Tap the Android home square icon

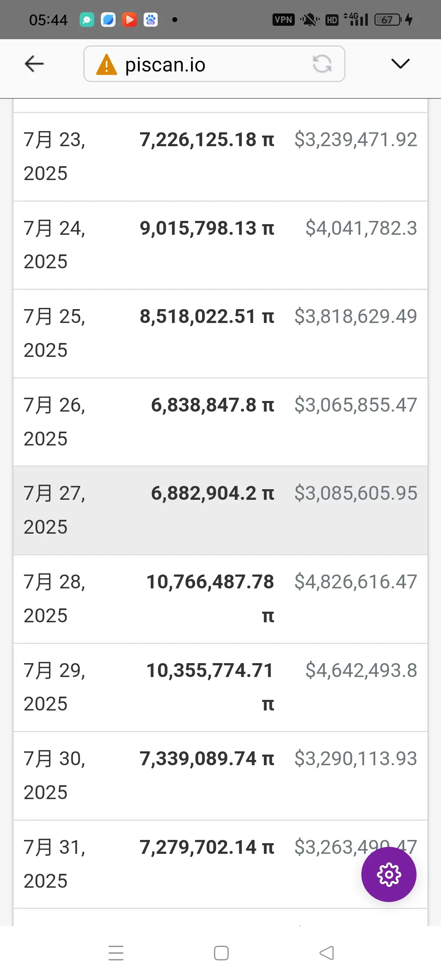[x=221, y=953]
